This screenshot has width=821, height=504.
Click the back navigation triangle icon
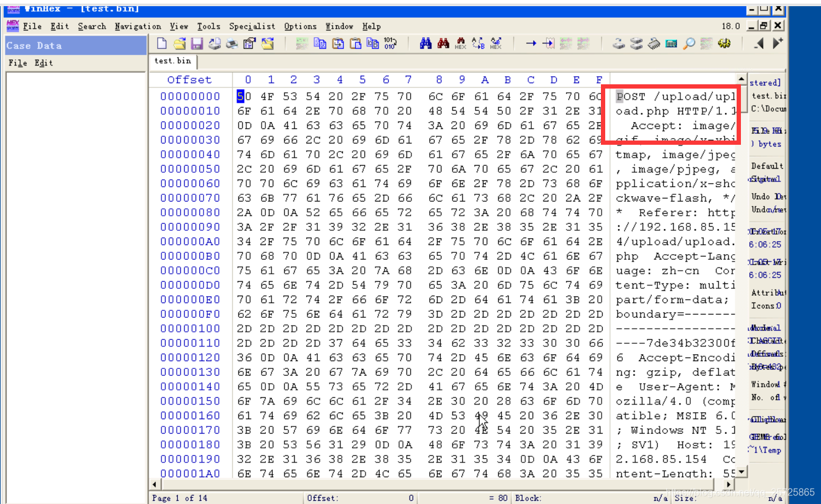[759, 43]
